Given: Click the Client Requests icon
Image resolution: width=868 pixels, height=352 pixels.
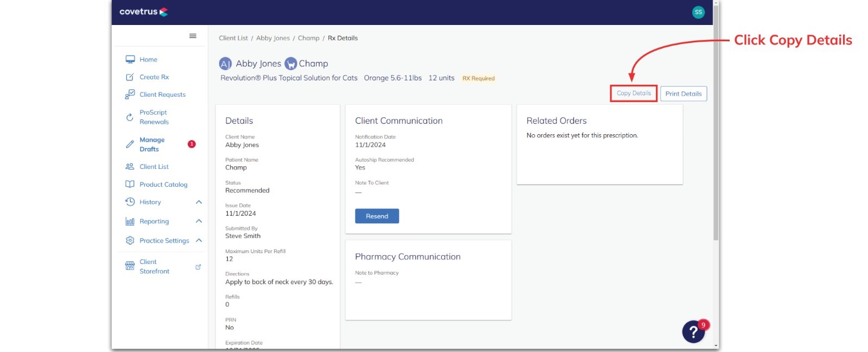Looking at the screenshot, I should (130, 95).
